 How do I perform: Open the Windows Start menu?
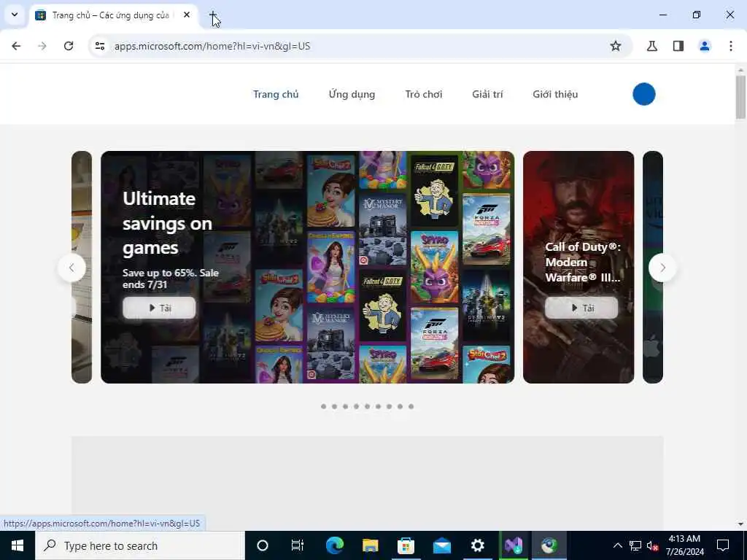click(18, 545)
